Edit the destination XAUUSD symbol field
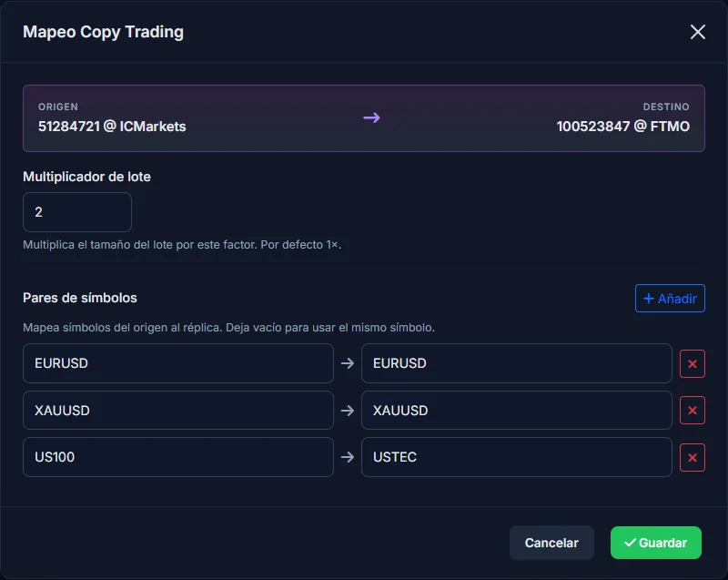 (x=516, y=410)
